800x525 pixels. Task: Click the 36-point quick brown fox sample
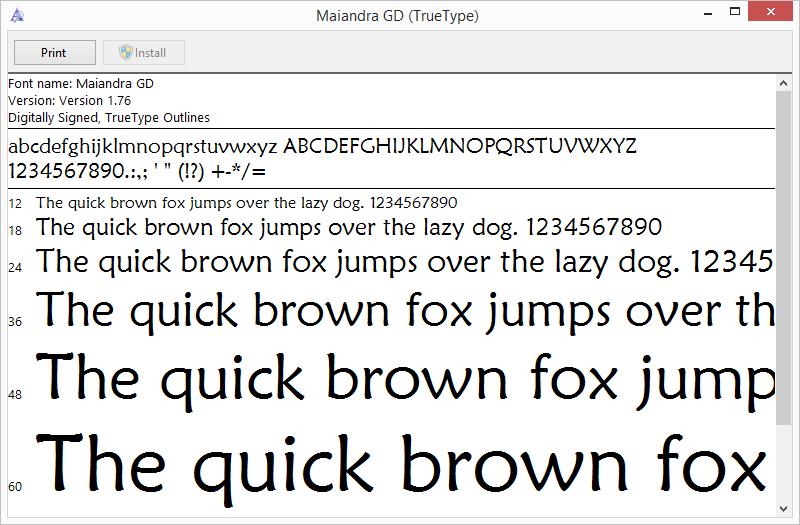pos(405,311)
